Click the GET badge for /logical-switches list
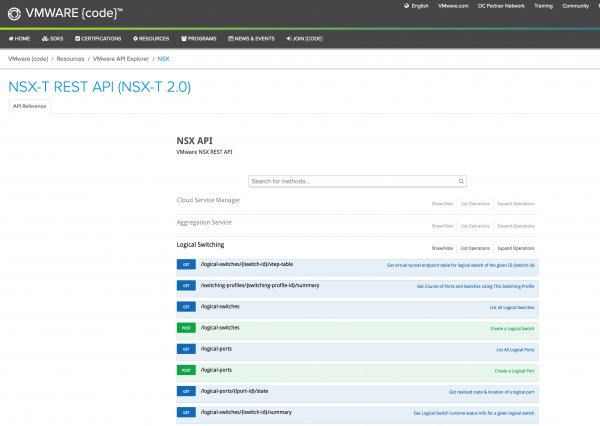Image resolution: width=600 pixels, height=426 pixels. click(x=186, y=307)
